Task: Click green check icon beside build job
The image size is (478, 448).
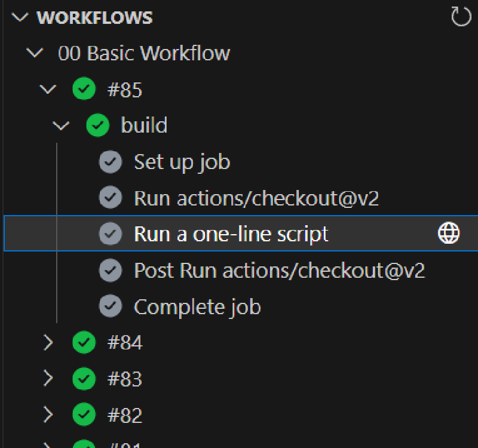Action: coord(98,125)
